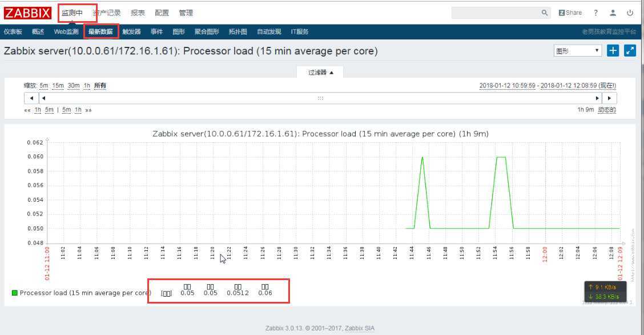
Task: Click the far-right time scroll arrow
Action: click(610, 98)
